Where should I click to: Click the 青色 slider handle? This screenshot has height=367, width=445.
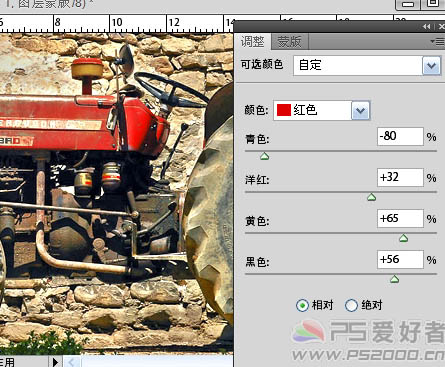[x=264, y=156]
